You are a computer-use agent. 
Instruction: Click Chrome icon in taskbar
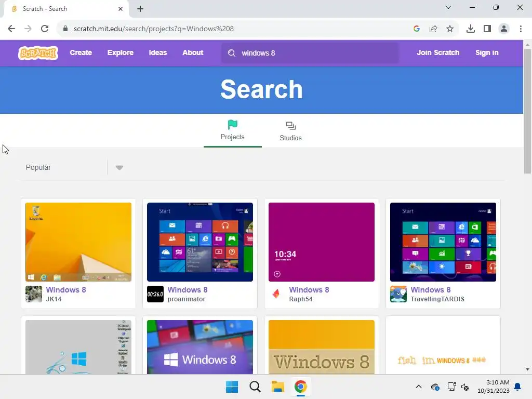301,387
